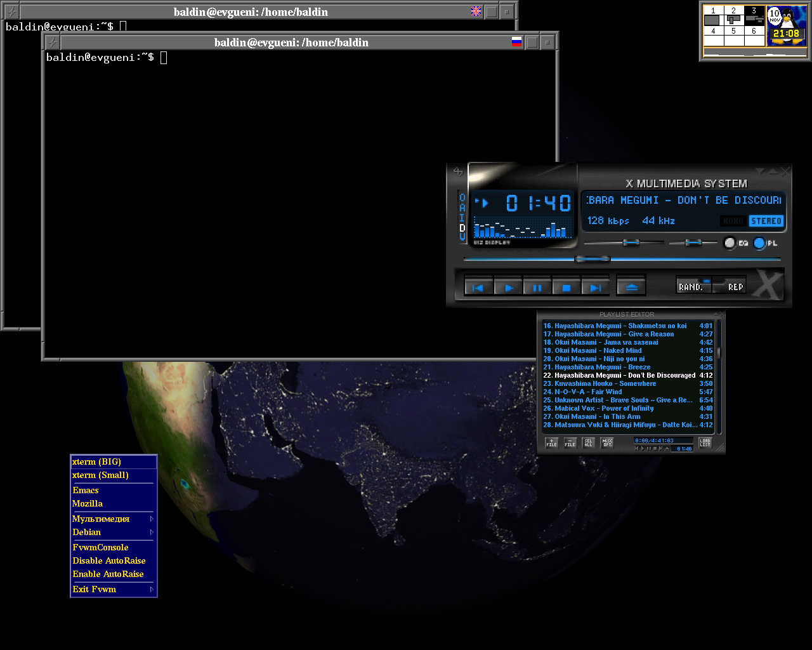Image resolution: width=812 pixels, height=650 pixels.
Task: Click mini pause button in playlist editor
Action: [649, 448]
